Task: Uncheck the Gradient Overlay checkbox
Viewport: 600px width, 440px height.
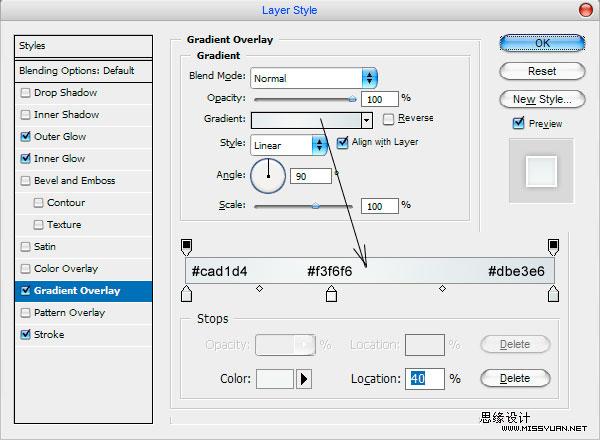Action: pos(25,291)
